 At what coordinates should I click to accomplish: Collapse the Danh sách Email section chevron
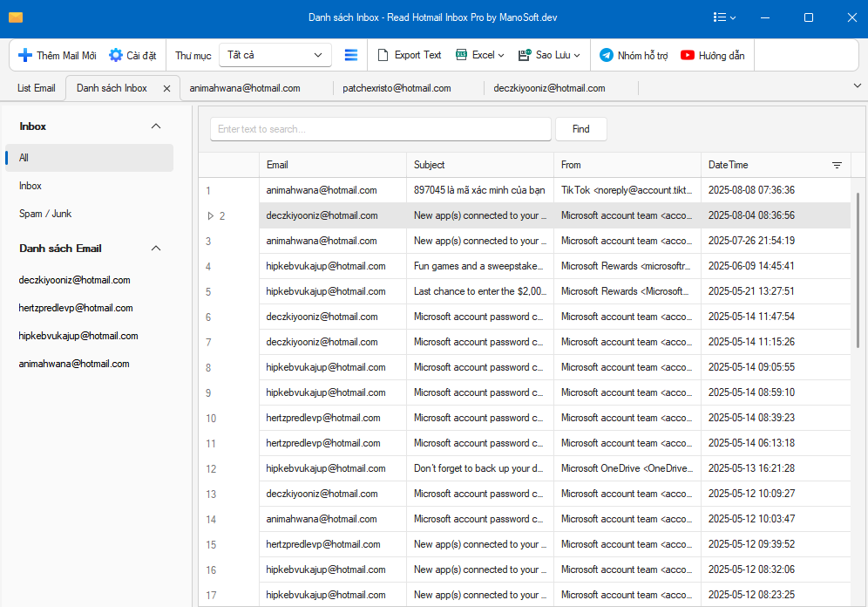coord(156,248)
